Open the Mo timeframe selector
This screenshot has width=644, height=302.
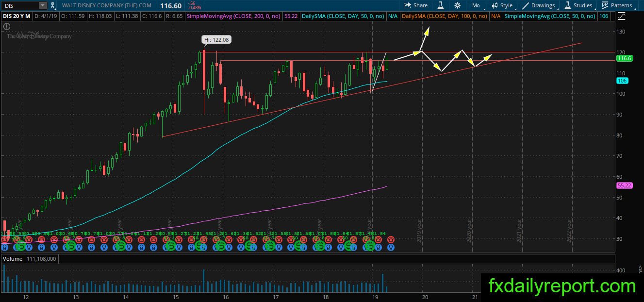coord(476,5)
